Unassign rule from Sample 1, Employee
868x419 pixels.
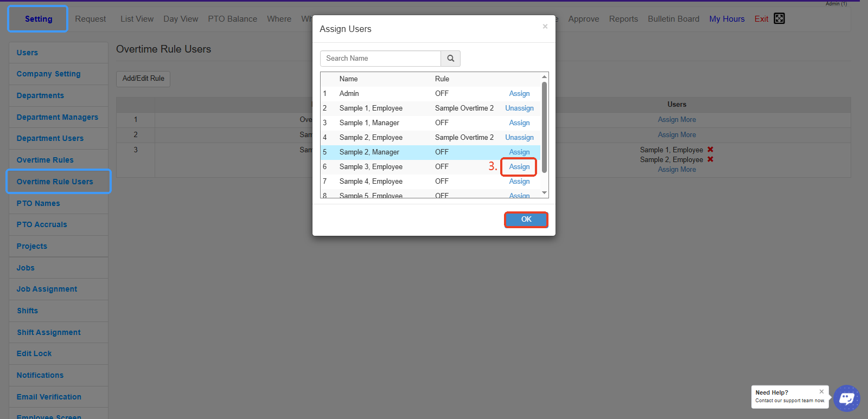pyautogui.click(x=519, y=108)
